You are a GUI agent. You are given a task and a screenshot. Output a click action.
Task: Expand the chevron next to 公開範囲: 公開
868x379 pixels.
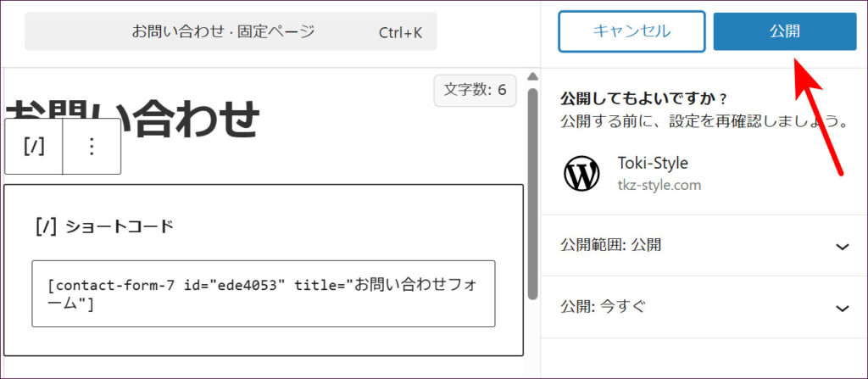coord(842,246)
